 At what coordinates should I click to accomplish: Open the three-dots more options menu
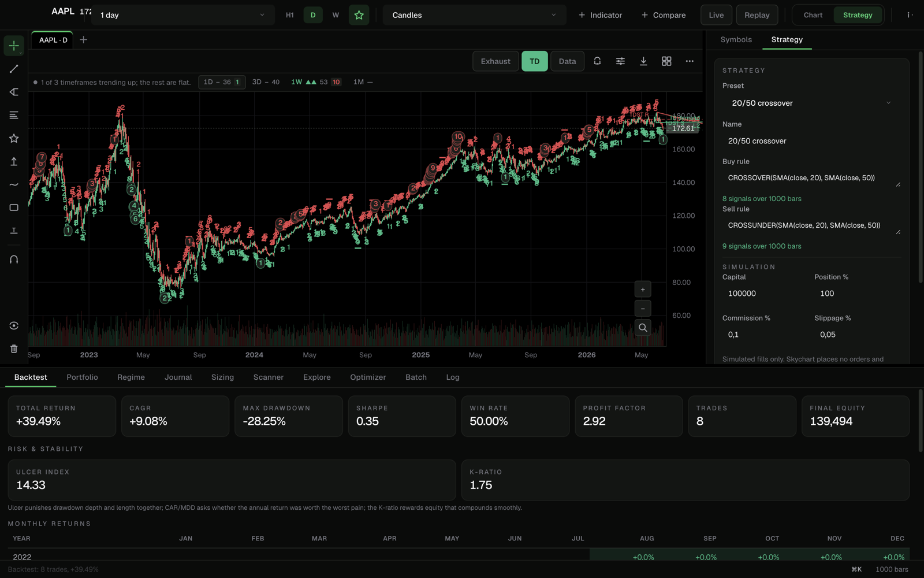(690, 61)
